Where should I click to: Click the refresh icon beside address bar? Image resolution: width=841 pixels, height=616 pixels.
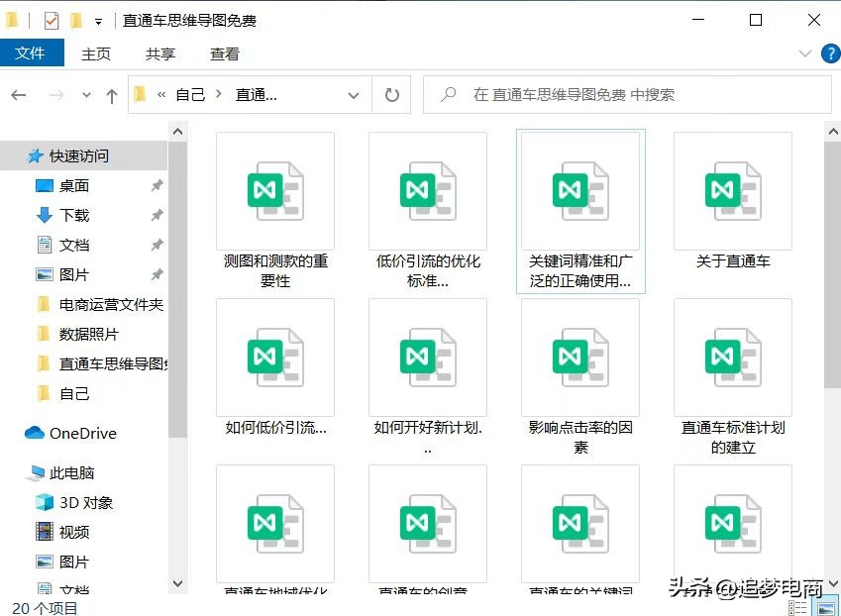390,94
